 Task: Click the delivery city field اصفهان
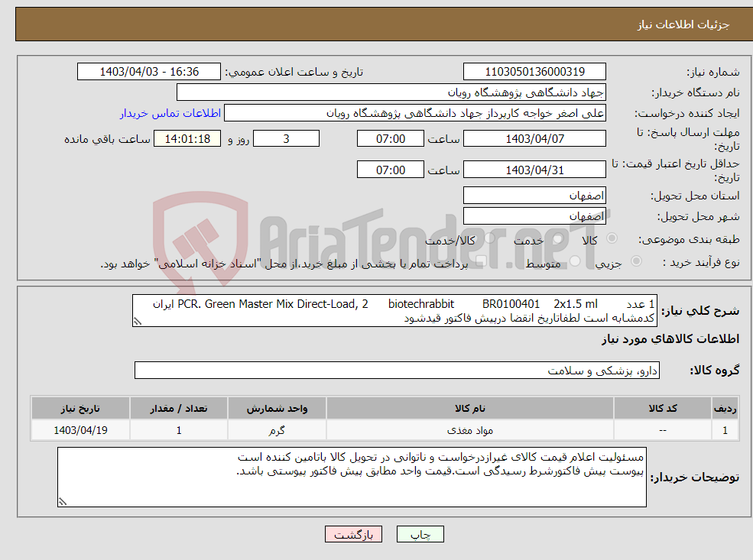pos(534,216)
